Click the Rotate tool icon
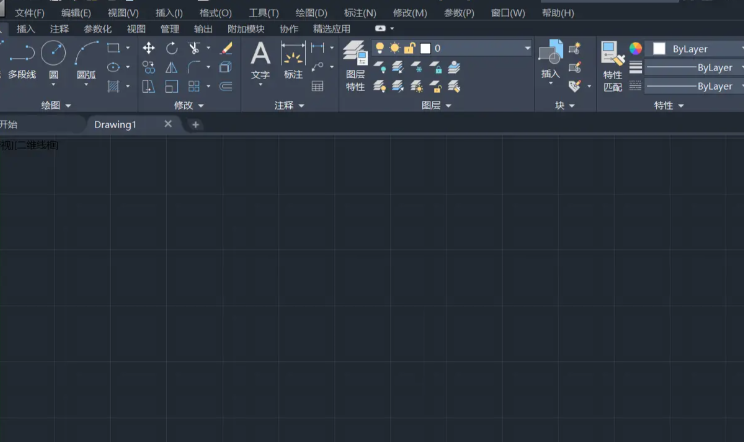The image size is (744, 442). click(171, 48)
